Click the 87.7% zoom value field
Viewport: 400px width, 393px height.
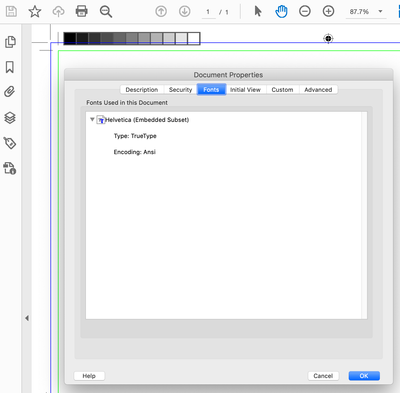359,12
